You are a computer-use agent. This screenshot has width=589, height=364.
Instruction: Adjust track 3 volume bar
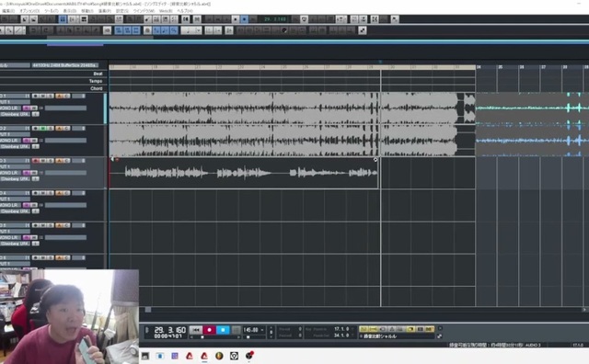pos(65,173)
